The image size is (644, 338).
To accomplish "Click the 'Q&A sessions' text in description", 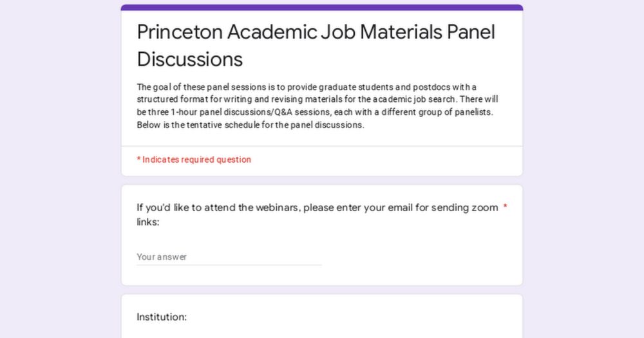I will 303,112.
